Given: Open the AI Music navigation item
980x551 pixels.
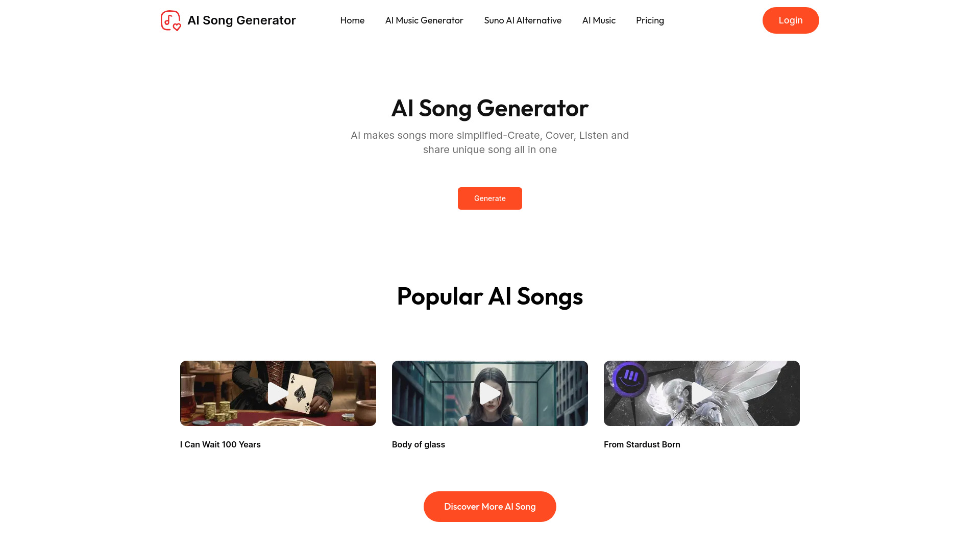Looking at the screenshot, I should coord(598,19).
